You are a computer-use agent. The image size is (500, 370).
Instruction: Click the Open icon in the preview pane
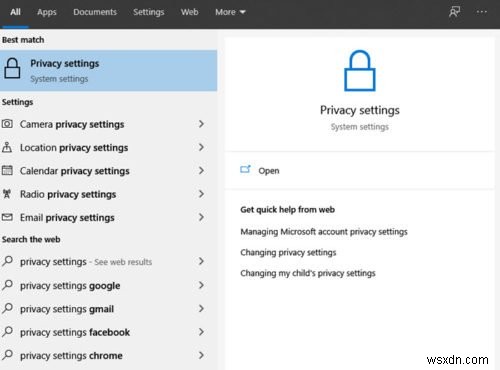point(245,169)
